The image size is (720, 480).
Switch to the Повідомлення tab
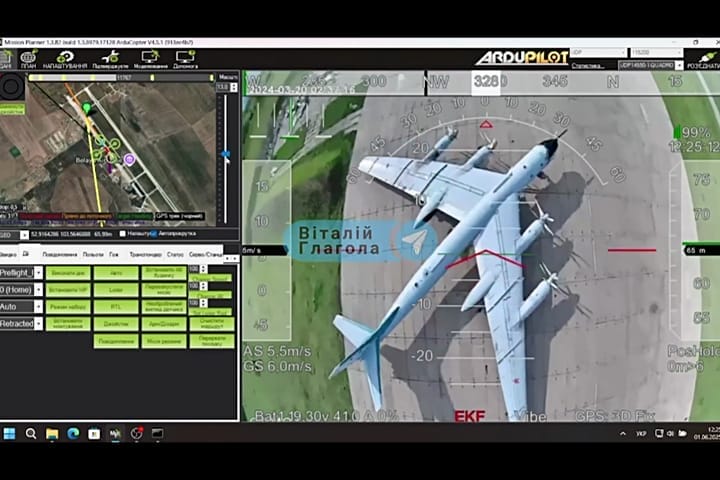pos(60,254)
